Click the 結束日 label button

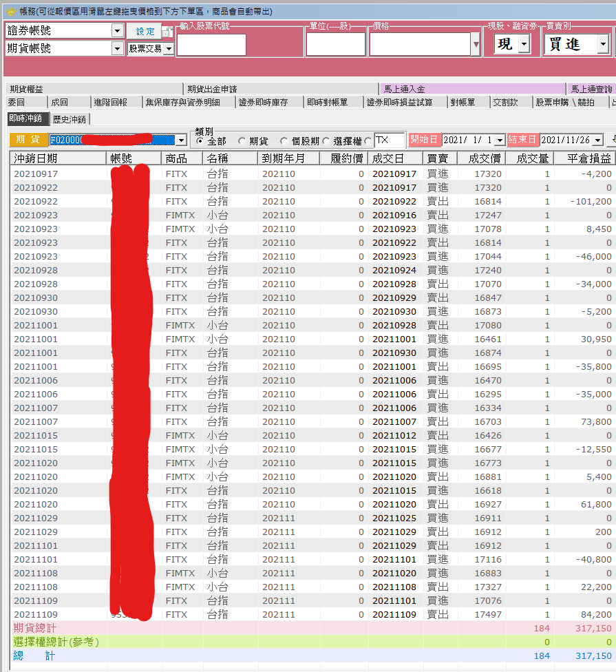pyautogui.click(x=522, y=140)
